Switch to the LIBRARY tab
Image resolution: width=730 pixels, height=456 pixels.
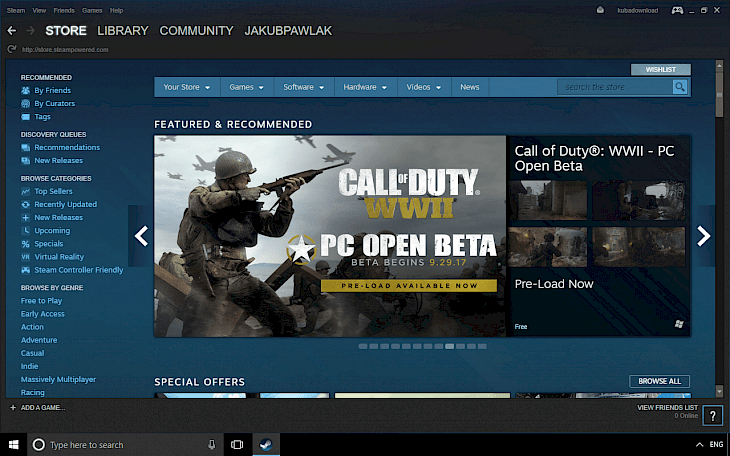click(x=123, y=31)
